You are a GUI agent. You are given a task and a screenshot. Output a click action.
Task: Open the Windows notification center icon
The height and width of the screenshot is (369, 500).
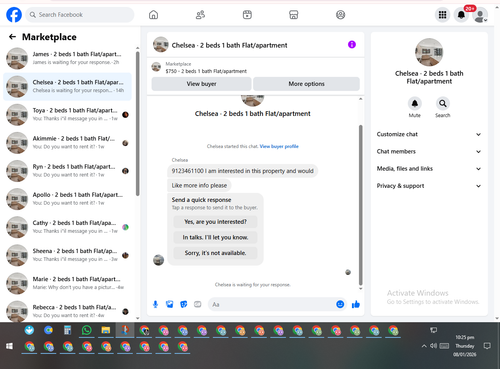487,346
